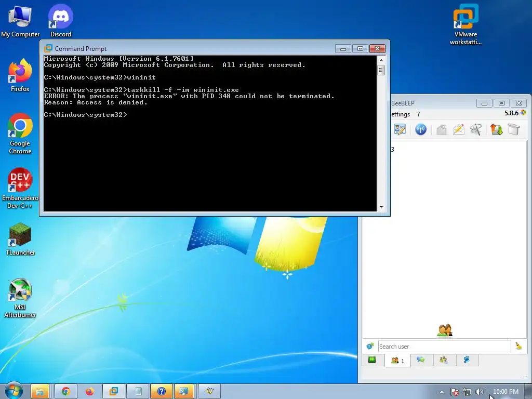
Task: Open the network tray icon
Action: 467,392
